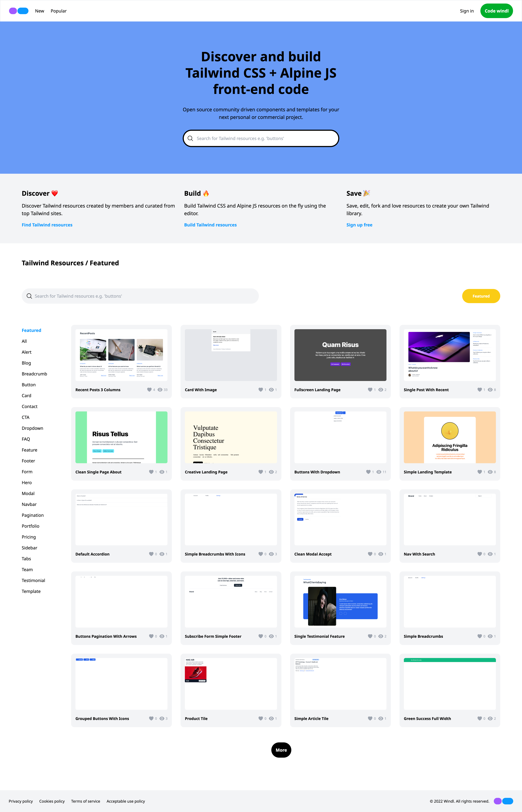Image resolution: width=522 pixels, height=812 pixels.
Task: Open the Recent Posts 3 Columns thumbnail
Action: [121, 355]
